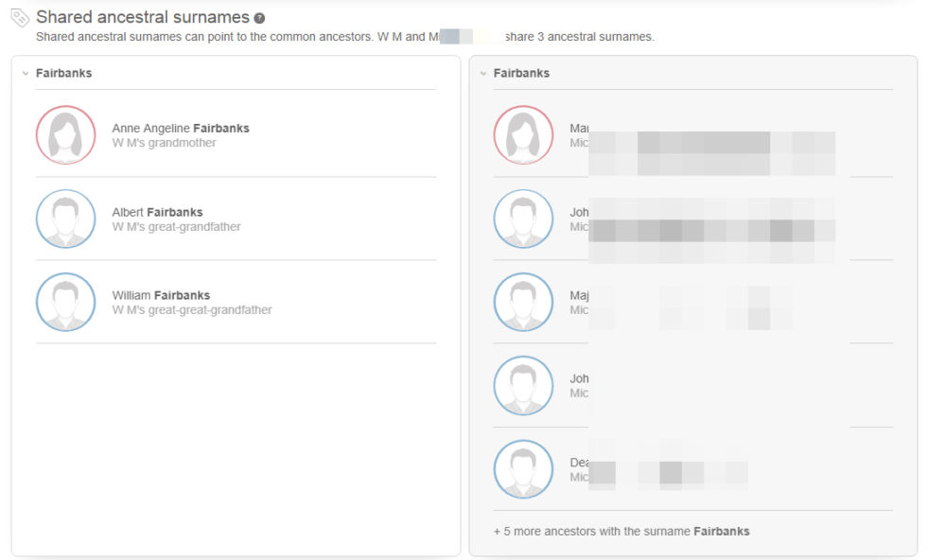Click the avatar beside the Maj ancestor
Viewport: 946px width, 560px height.
(523, 302)
